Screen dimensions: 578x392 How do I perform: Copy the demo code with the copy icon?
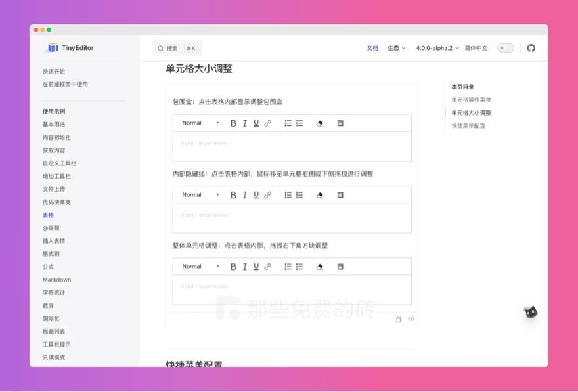pyautogui.click(x=398, y=319)
